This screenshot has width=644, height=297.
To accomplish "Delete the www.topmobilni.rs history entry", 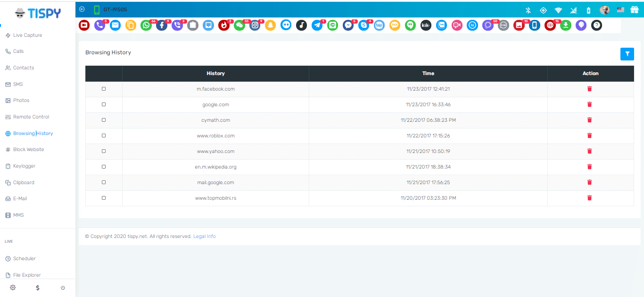I will click(x=589, y=198).
